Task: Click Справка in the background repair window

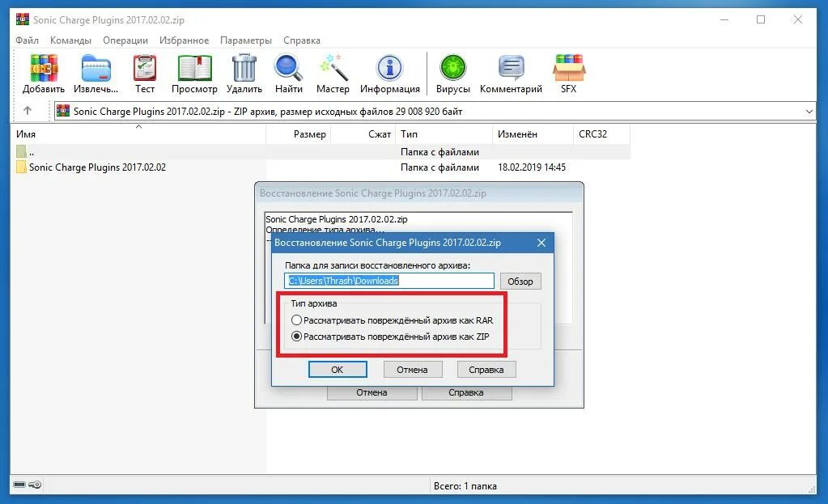Action: (x=466, y=392)
